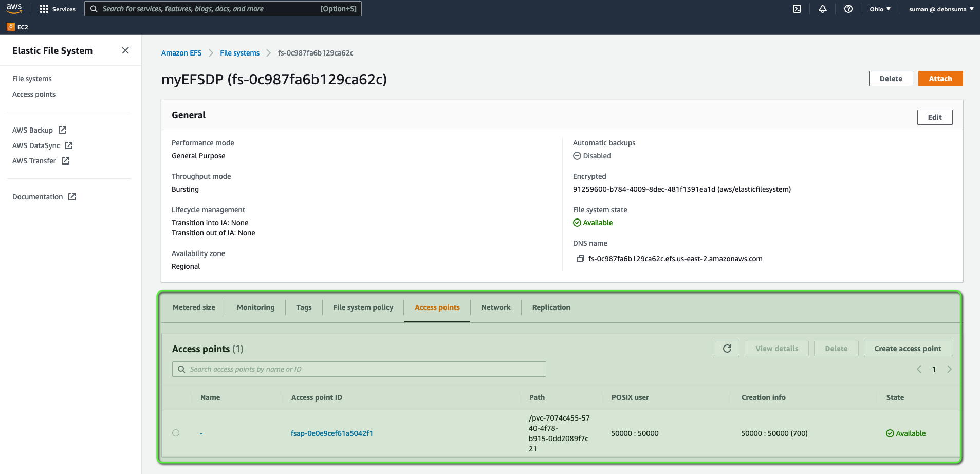
Task: Click the View details button
Action: (777, 349)
